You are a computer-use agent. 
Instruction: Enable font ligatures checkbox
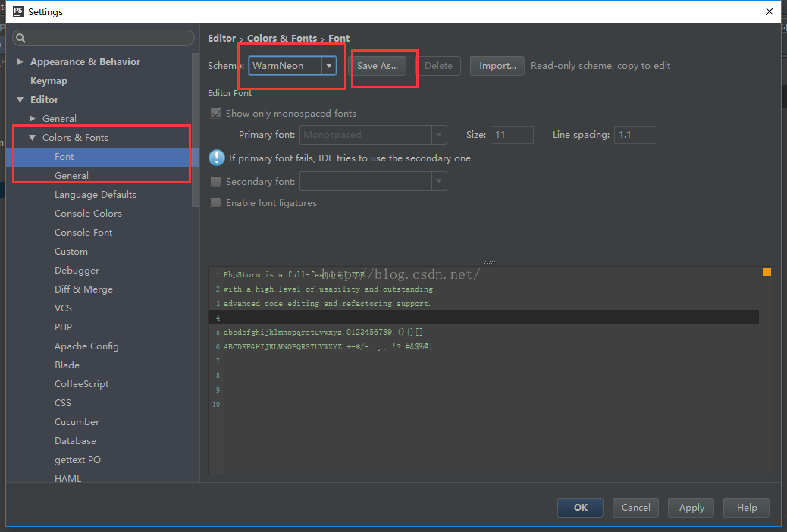coord(216,203)
